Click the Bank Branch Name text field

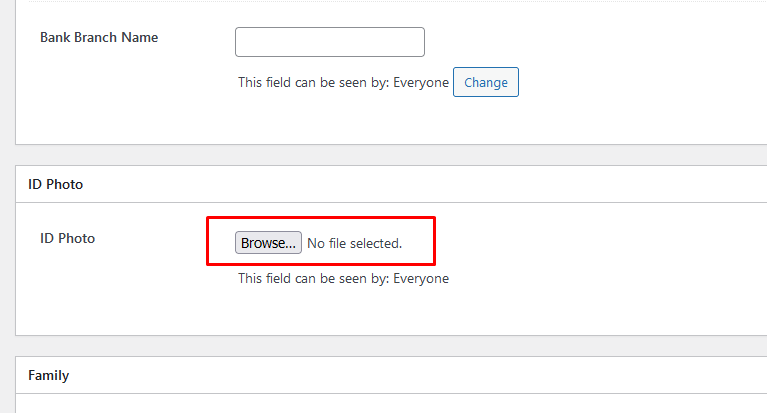pos(329,42)
